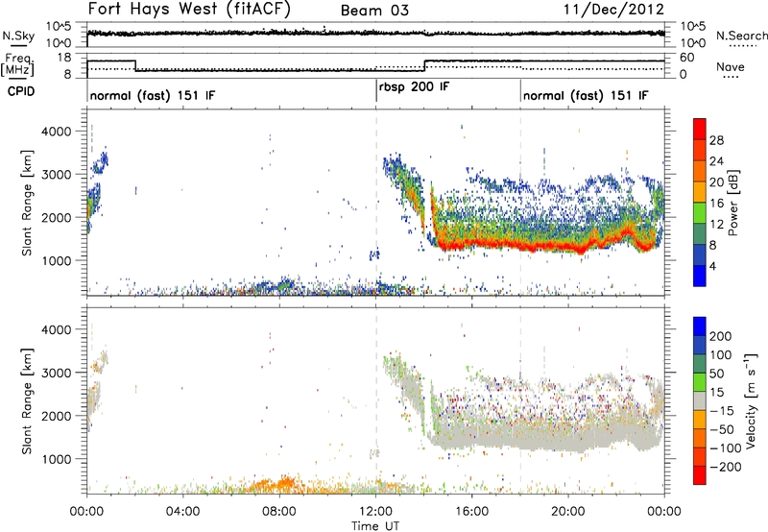Viewport: 768px width, 532px height.
Task: Click the blue top segment of Velocity color bar
Action: (700, 326)
